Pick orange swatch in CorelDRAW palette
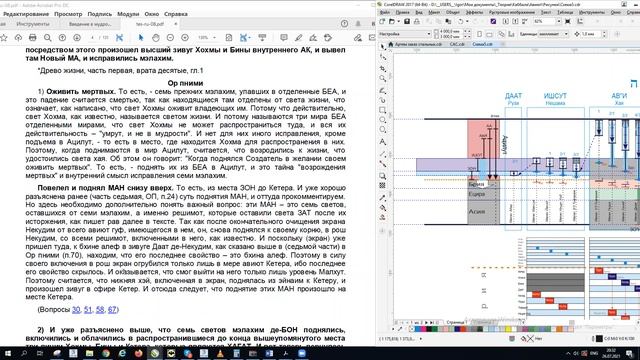Image resolution: width=640 pixels, height=360 pixels. [x=560, y=329]
